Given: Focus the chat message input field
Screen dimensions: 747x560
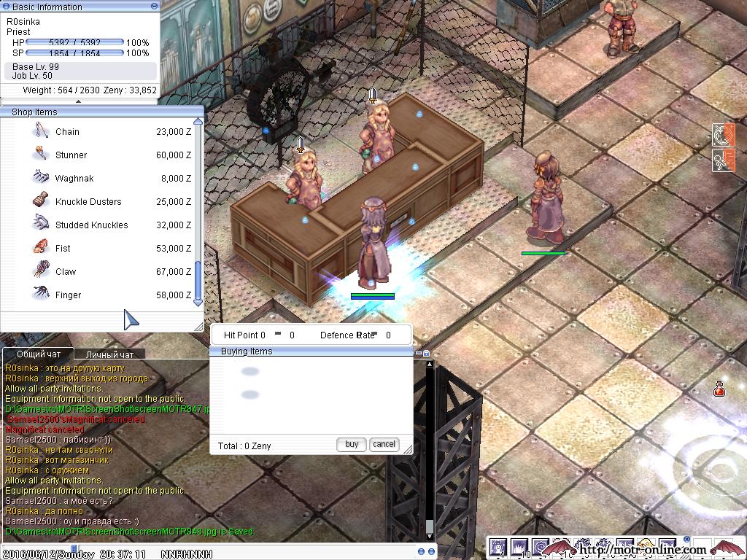Looking at the screenshot, I should [x=247, y=551].
